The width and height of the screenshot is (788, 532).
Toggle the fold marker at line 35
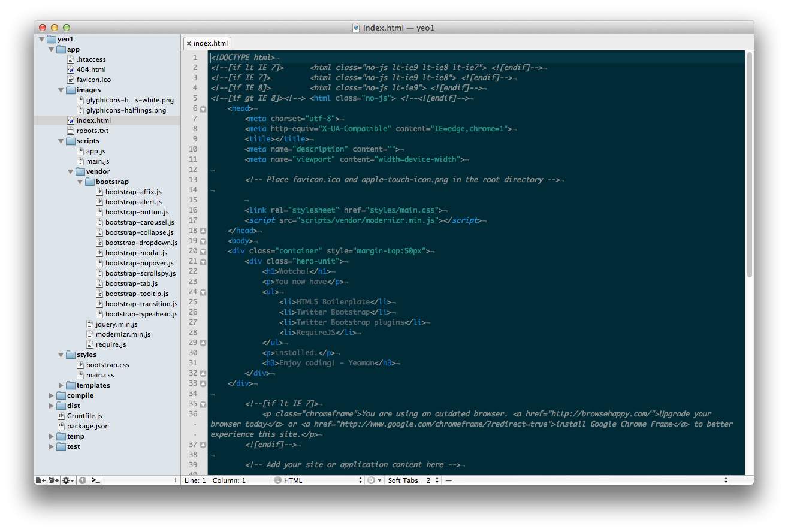coord(203,404)
